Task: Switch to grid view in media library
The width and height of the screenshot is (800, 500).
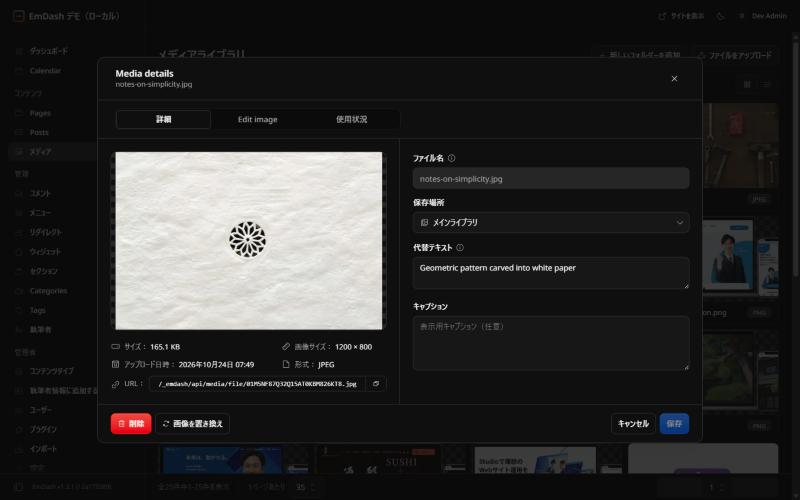Action: click(x=747, y=84)
